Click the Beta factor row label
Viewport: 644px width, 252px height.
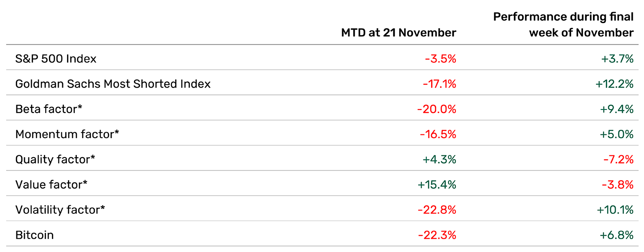[x=49, y=109]
